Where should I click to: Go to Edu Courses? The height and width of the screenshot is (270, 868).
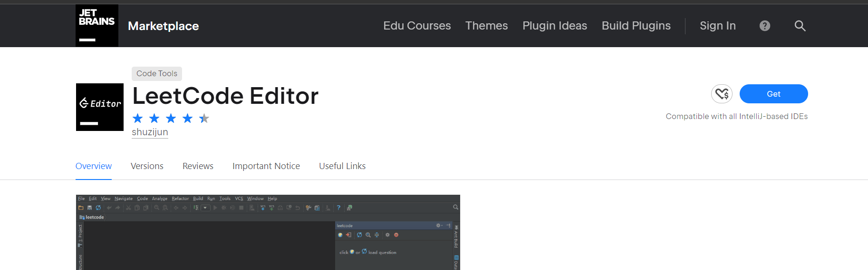point(417,26)
